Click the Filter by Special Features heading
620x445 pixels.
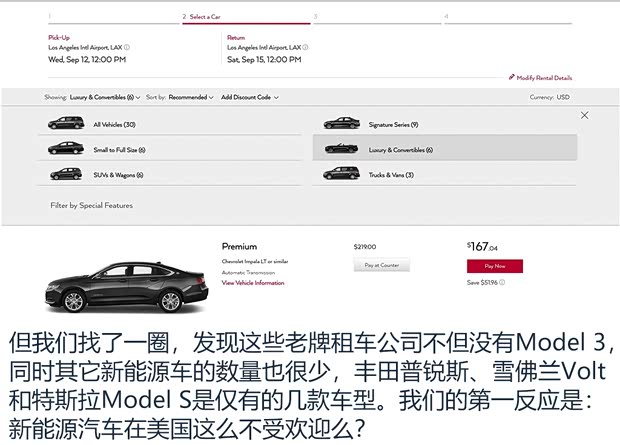[x=91, y=205]
